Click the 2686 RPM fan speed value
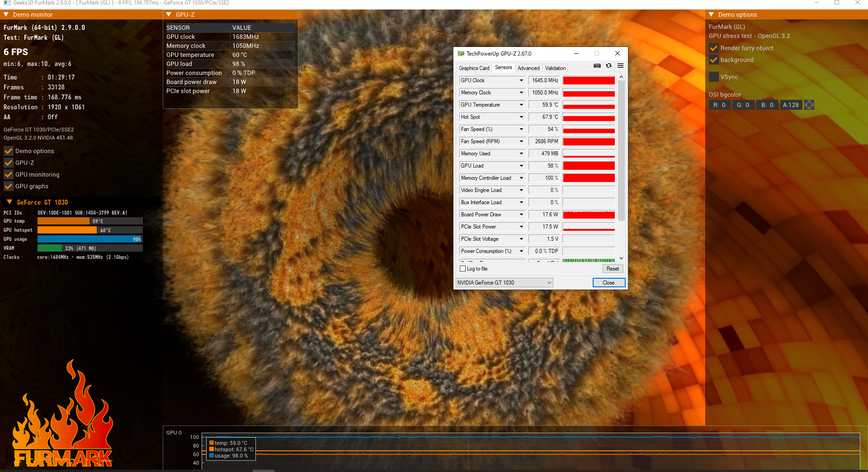This screenshot has width=868, height=472. pos(544,141)
